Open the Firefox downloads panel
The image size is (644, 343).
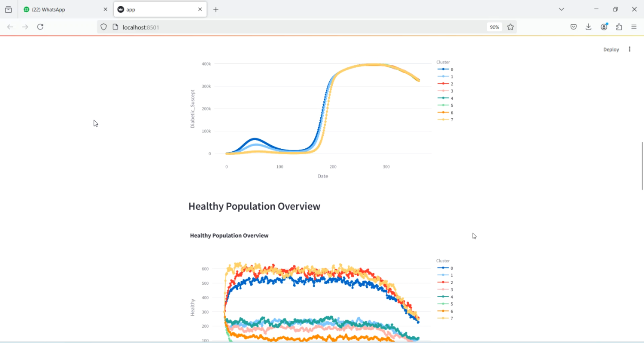[589, 27]
